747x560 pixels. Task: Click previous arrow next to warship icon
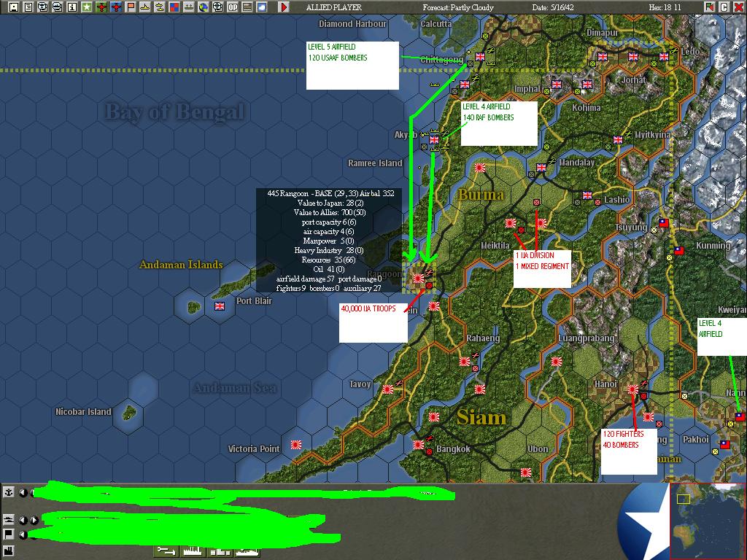coord(23,520)
